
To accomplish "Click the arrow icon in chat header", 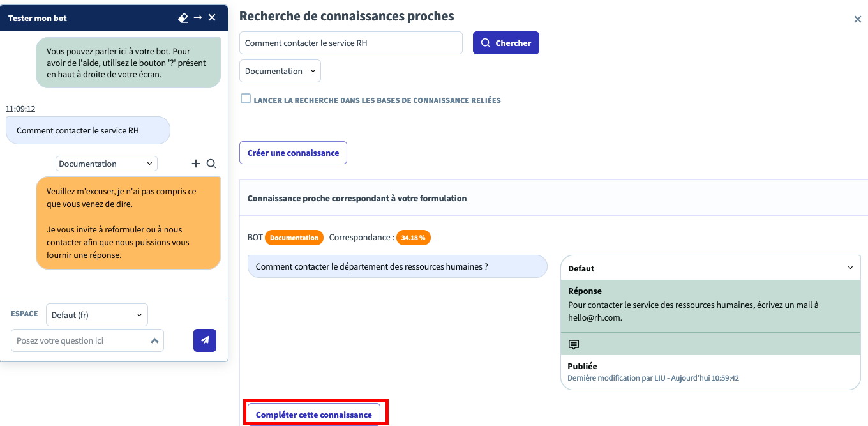I will pos(198,18).
